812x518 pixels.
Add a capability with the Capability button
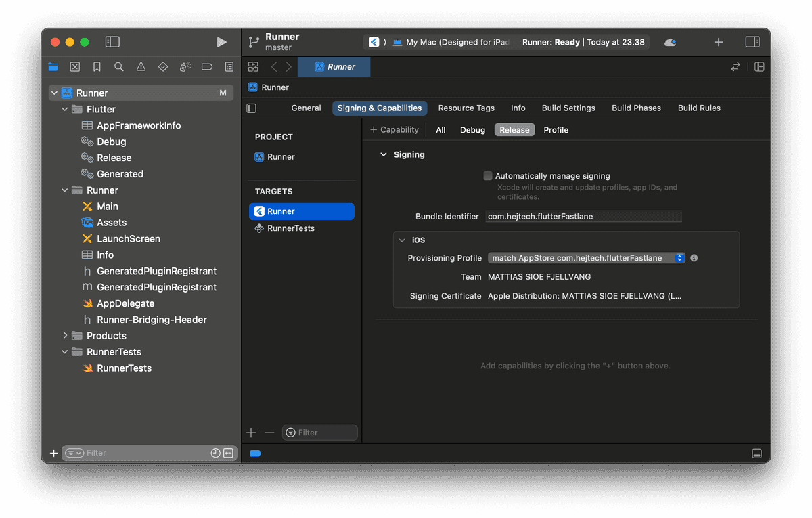[394, 129]
